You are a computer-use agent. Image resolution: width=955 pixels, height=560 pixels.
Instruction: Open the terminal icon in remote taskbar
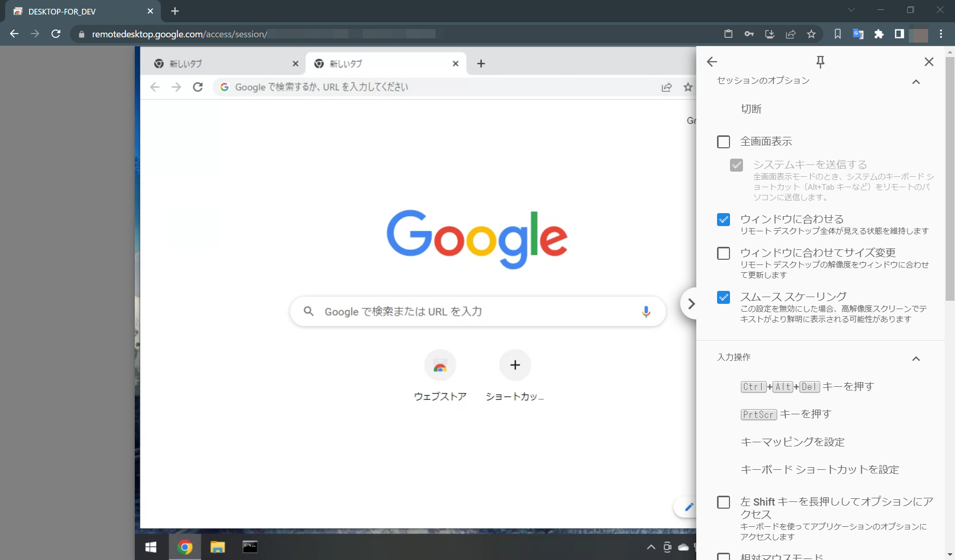250,547
